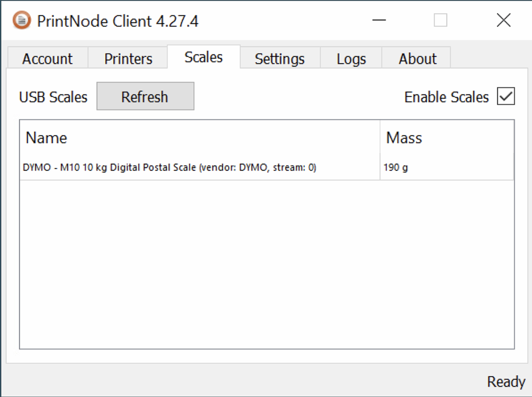Click the PrintNode app icon in title bar

point(22,20)
